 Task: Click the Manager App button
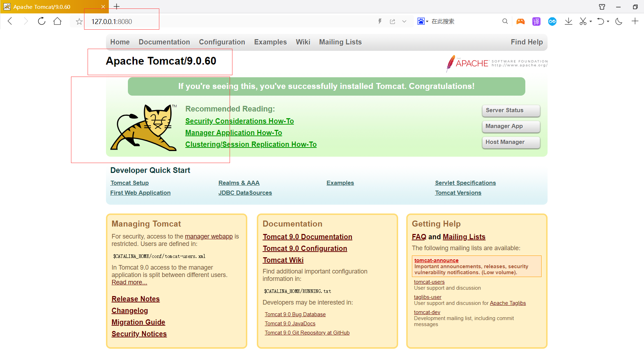point(511,126)
